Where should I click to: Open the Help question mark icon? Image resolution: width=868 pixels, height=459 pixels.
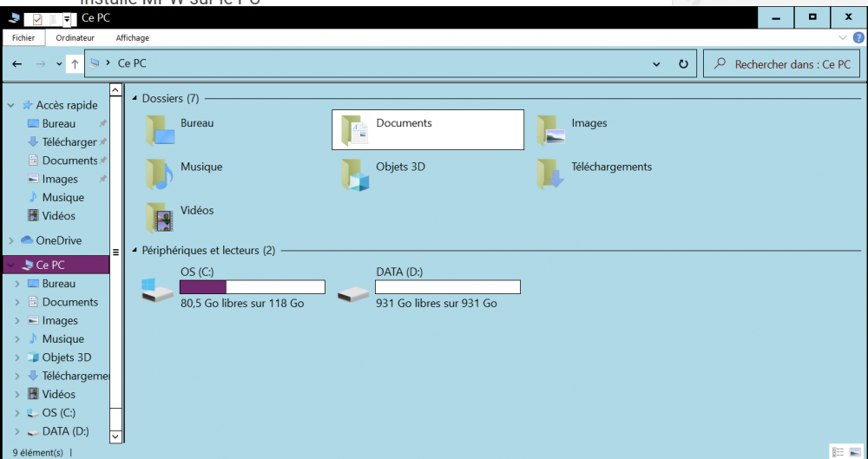858,38
